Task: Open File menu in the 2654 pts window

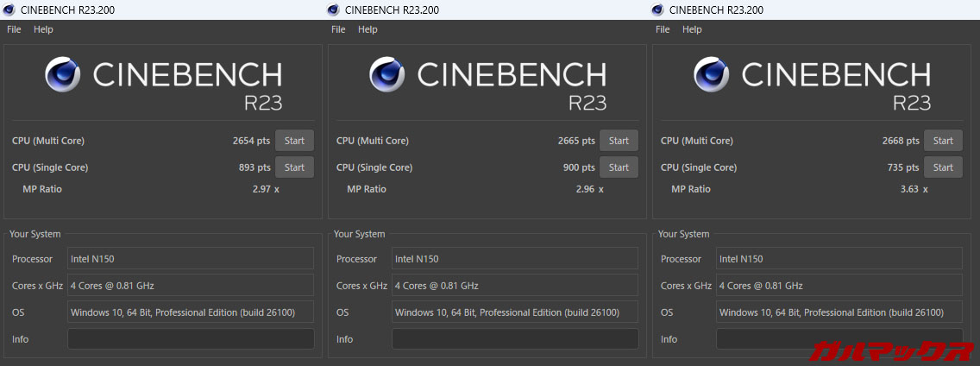Action: [x=14, y=29]
